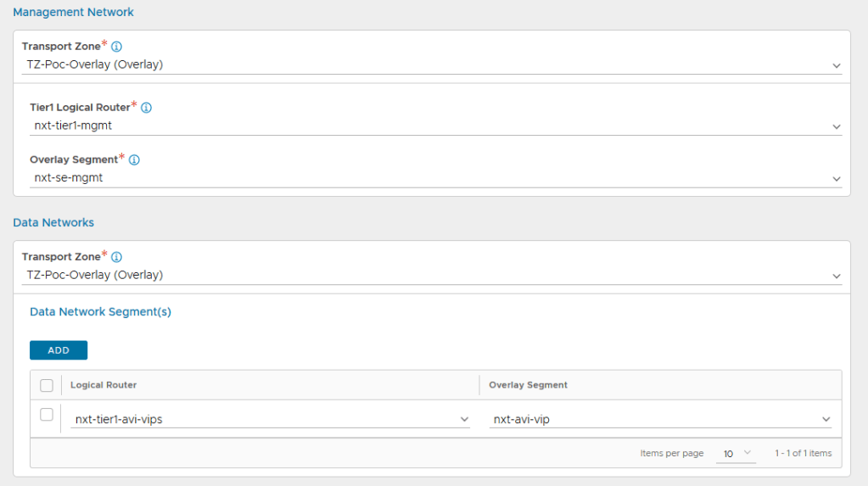Click the Management Network section heading
Screen dimensions: 868x486
[x=73, y=13]
